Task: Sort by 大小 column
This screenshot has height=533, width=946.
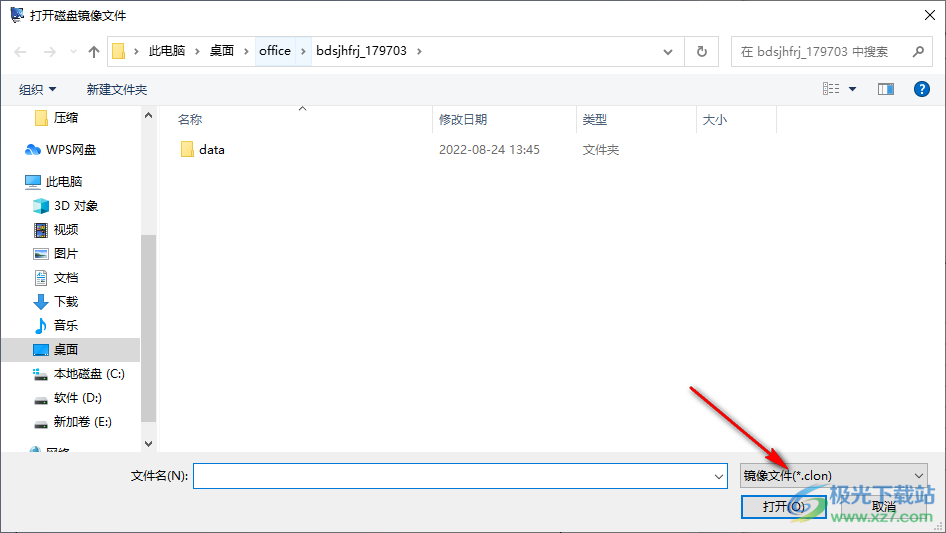Action: coord(714,120)
